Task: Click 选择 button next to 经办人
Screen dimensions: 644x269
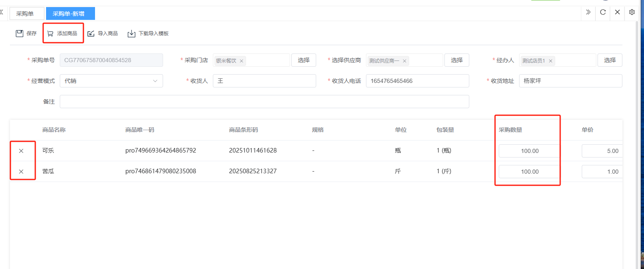Action: click(610, 61)
